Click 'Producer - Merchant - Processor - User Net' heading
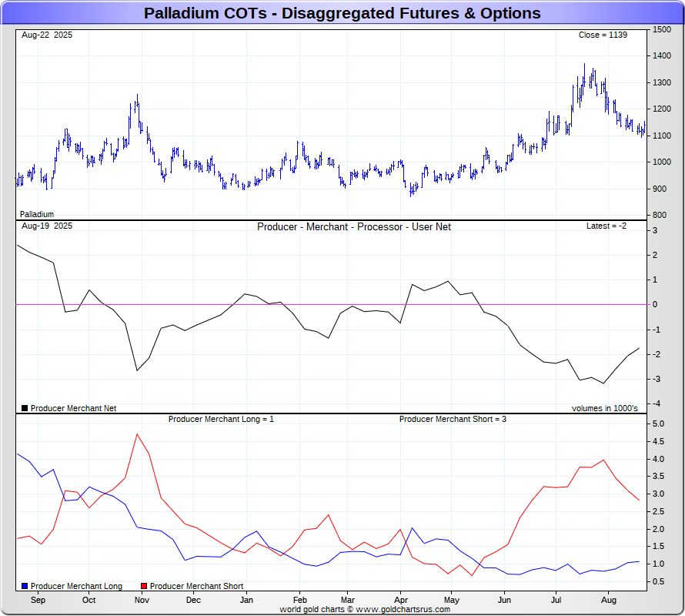This screenshot has width=685, height=616. tap(354, 227)
